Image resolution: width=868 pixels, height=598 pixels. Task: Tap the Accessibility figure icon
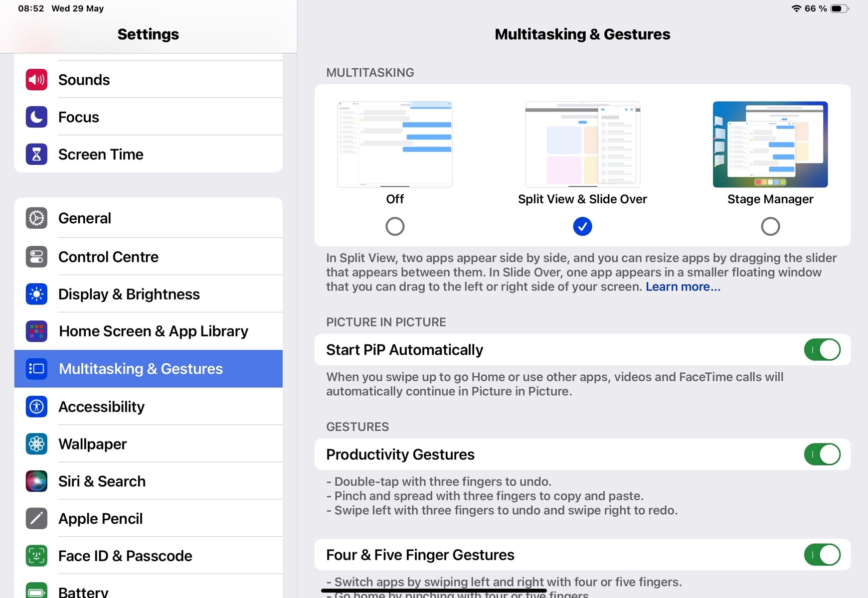coord(36,407)
